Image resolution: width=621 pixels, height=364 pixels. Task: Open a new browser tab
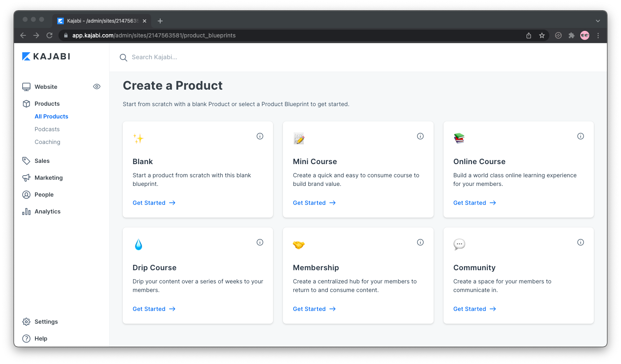(160, 21)
